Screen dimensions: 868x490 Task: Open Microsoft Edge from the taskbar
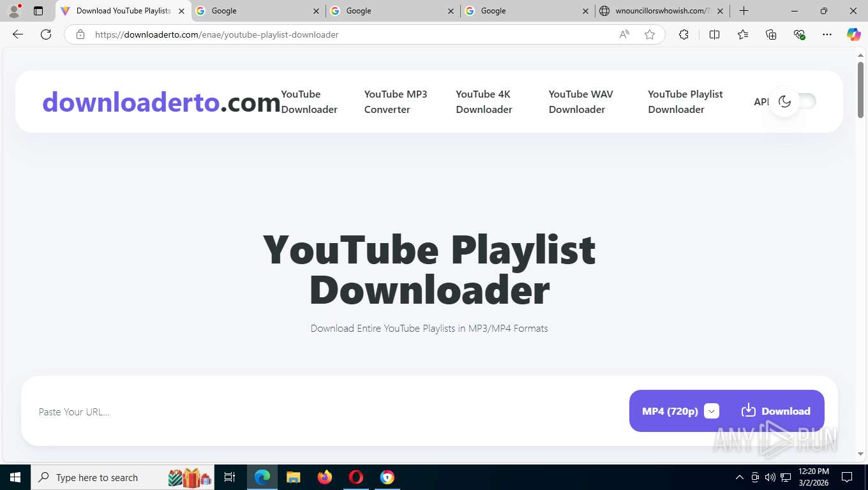pos(262,477)
